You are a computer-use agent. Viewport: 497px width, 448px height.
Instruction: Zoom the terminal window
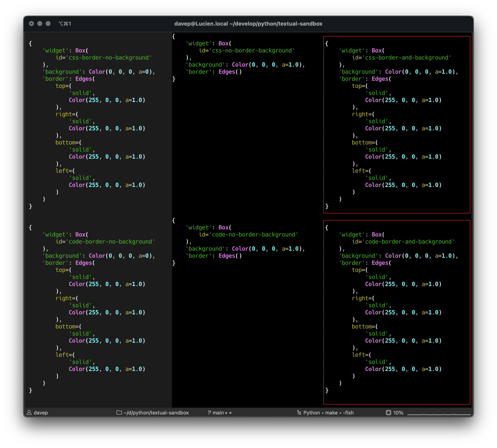point(48,24)
